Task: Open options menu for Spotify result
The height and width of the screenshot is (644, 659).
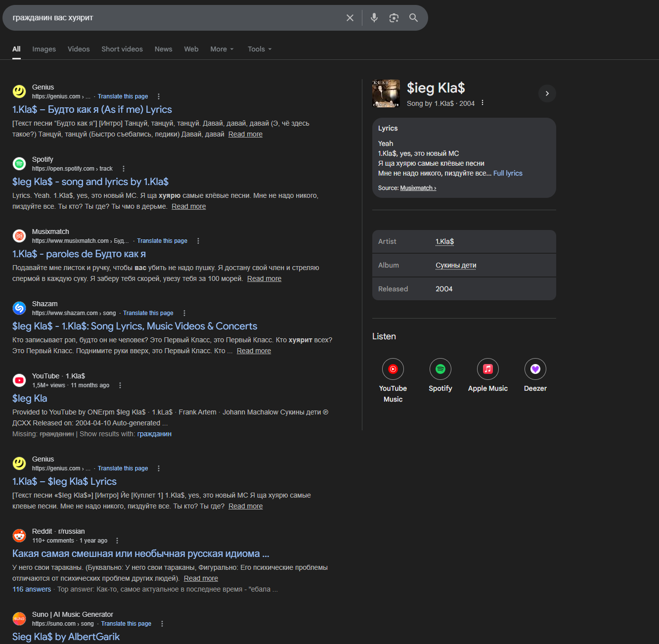Action: (124, 169)
